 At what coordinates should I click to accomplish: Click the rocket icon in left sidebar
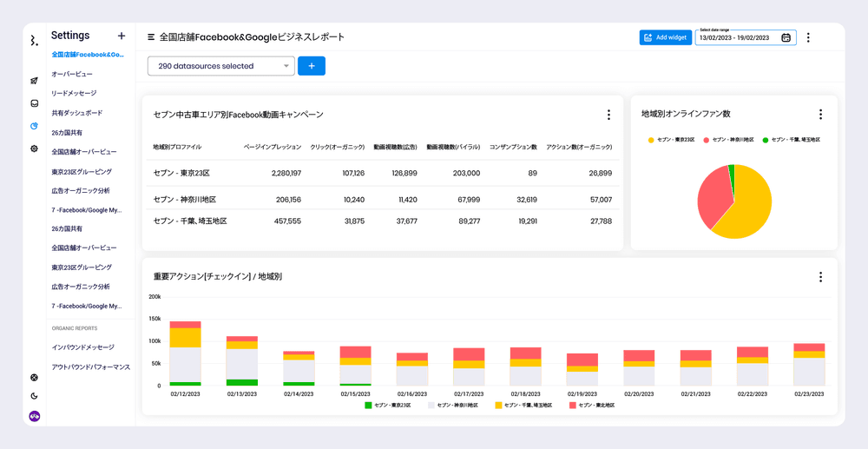35,81
